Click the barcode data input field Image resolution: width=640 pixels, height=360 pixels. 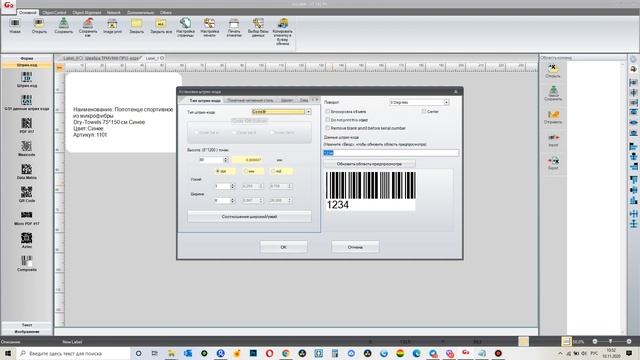(391, 153)
